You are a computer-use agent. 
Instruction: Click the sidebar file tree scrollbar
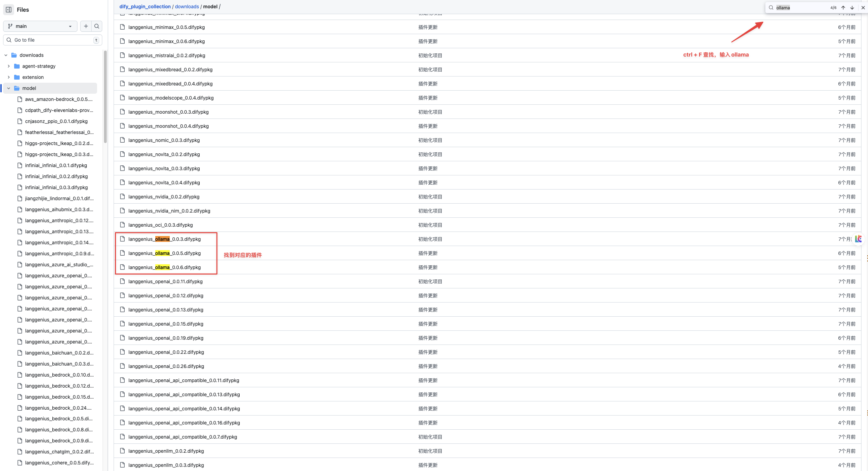coord(105,96)
